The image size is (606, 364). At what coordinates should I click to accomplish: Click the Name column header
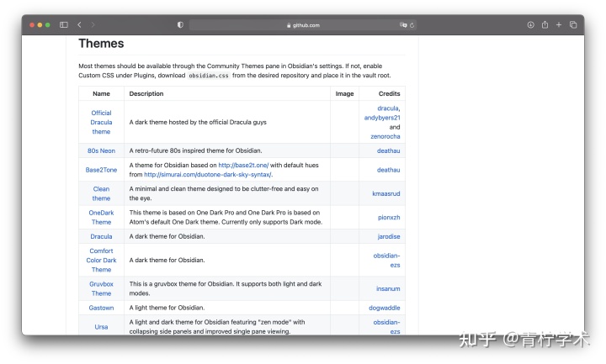(x=101, y=93)
